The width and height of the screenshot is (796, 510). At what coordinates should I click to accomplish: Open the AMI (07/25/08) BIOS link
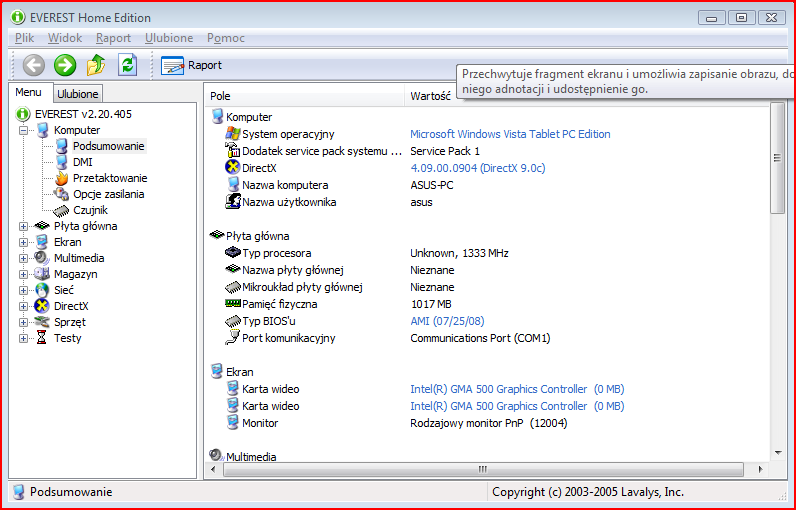pyautogui.click(x=447, y=321)
